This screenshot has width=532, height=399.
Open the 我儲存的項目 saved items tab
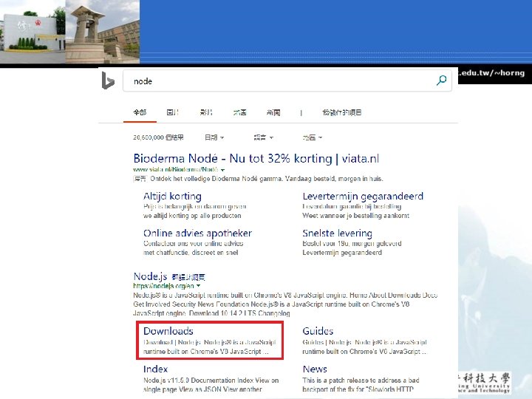pos(342,112)
